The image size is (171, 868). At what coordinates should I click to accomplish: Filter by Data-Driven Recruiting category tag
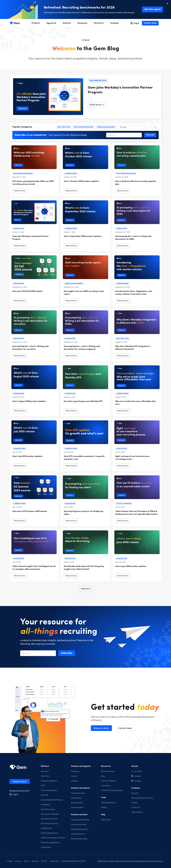[83, 127]
